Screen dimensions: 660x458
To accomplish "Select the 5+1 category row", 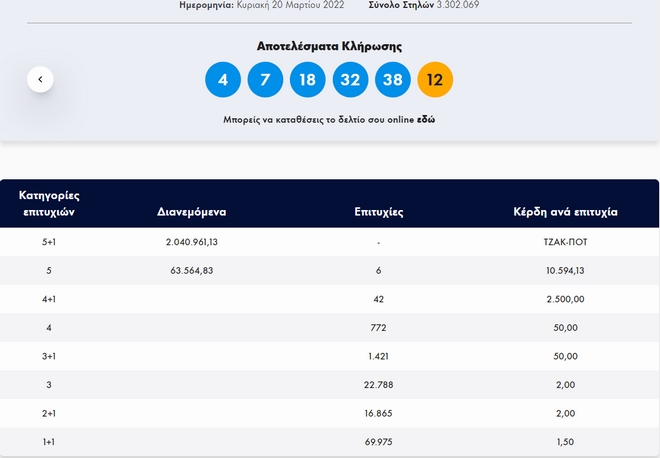I will pyautogui.click(x=49, y=242).
